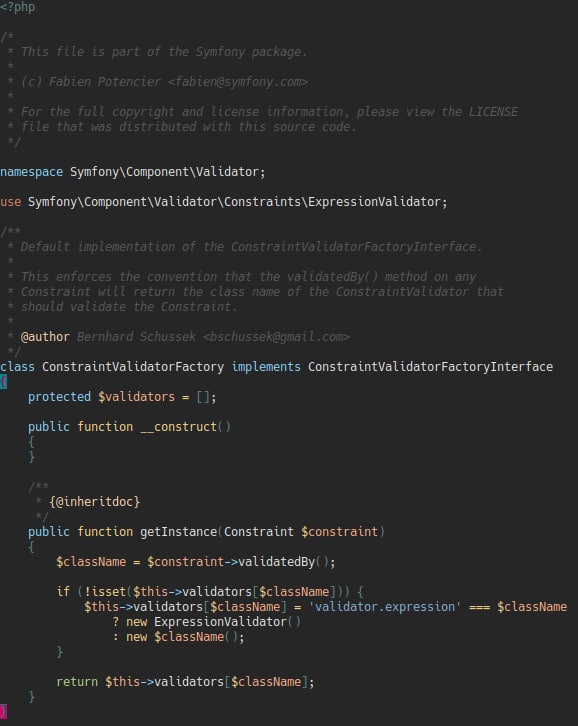Click the 'implements' keyword
578x726 pixels.
pos(266,367)
